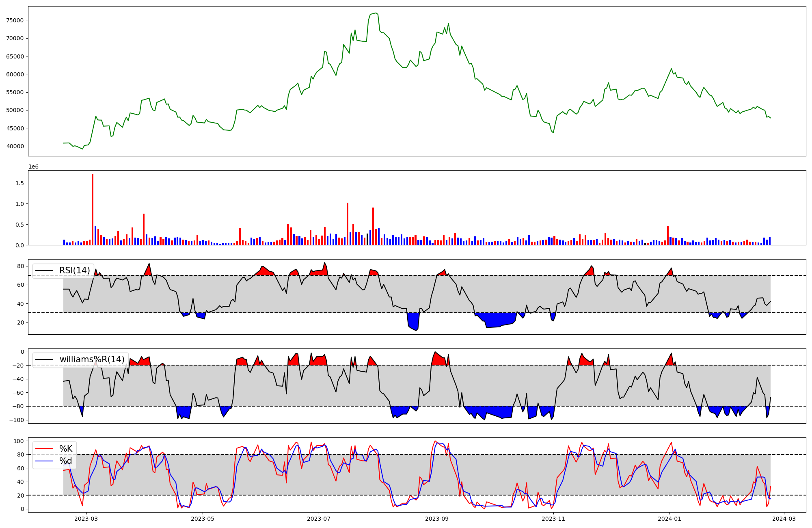The image size is (812, 528).
Task: Click the RSI(14) legend label
Action: (75, 270)
